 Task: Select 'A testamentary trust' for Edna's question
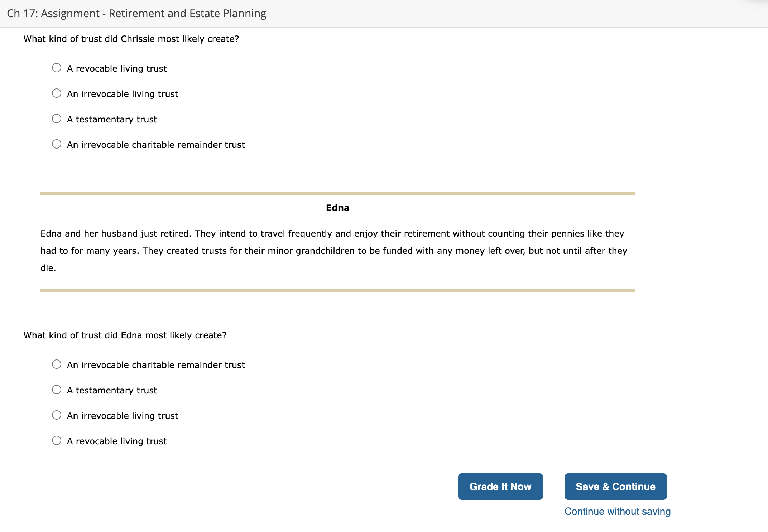(x=57, y=389)
